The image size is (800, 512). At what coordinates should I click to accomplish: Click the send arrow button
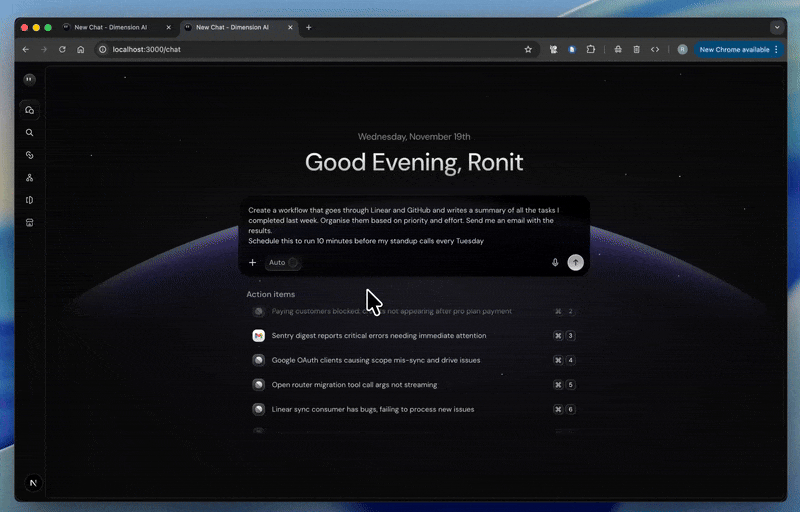575,262
